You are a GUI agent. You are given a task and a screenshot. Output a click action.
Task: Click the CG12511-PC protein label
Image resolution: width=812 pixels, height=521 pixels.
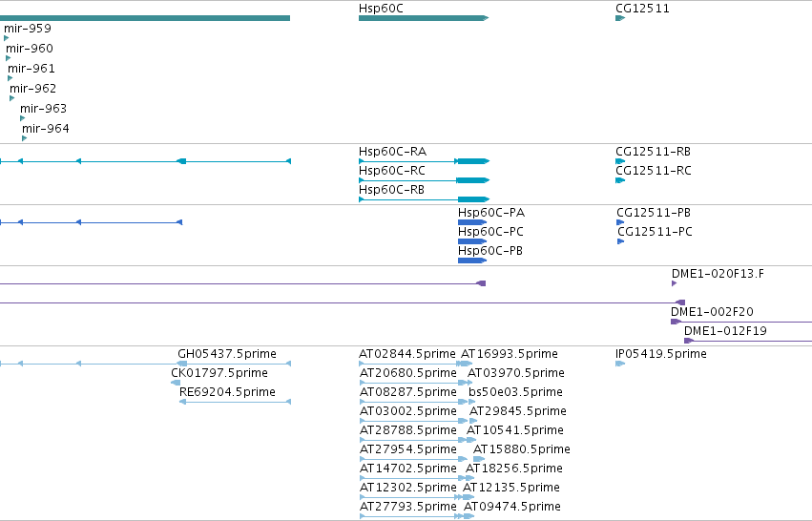tap(656, 232)
